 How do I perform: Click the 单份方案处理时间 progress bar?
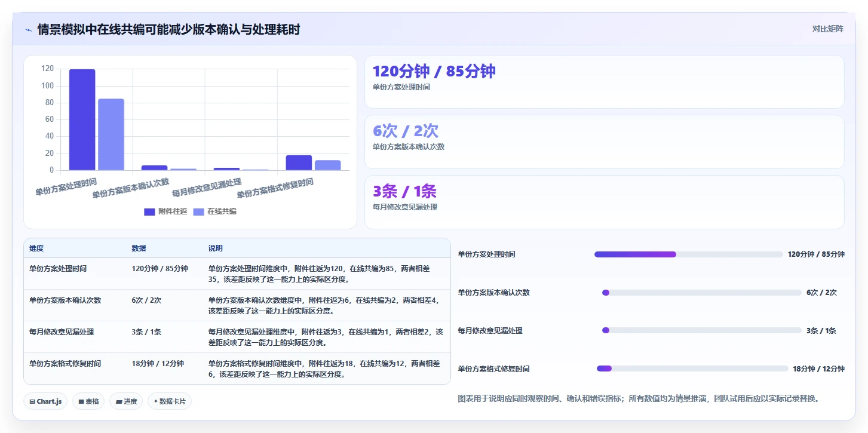click(x=688, y=254)
